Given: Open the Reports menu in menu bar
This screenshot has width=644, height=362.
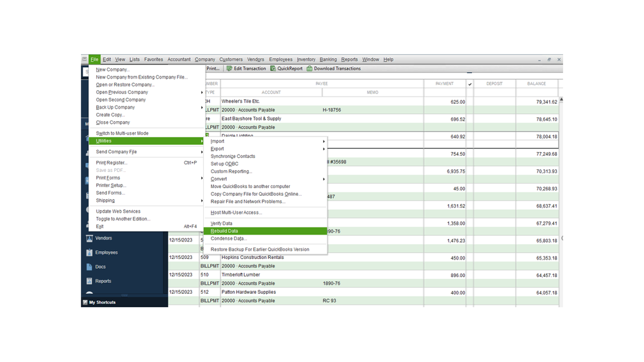Looking at the screenshot, I should click(x=349, y=59).
